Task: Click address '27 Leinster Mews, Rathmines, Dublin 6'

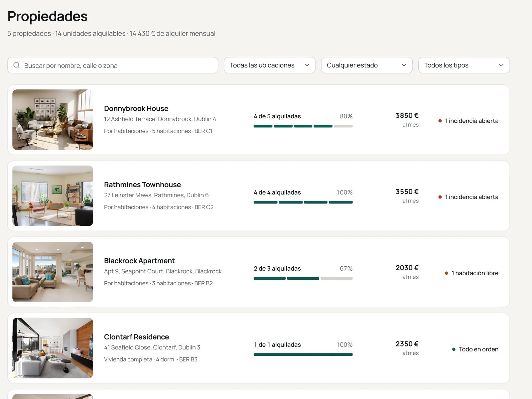Action: [156, 195]
